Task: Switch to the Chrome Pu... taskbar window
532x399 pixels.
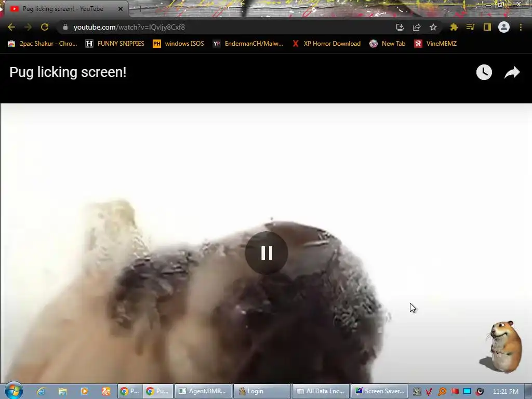Action: pyautogui.click(x=158, y=391)
